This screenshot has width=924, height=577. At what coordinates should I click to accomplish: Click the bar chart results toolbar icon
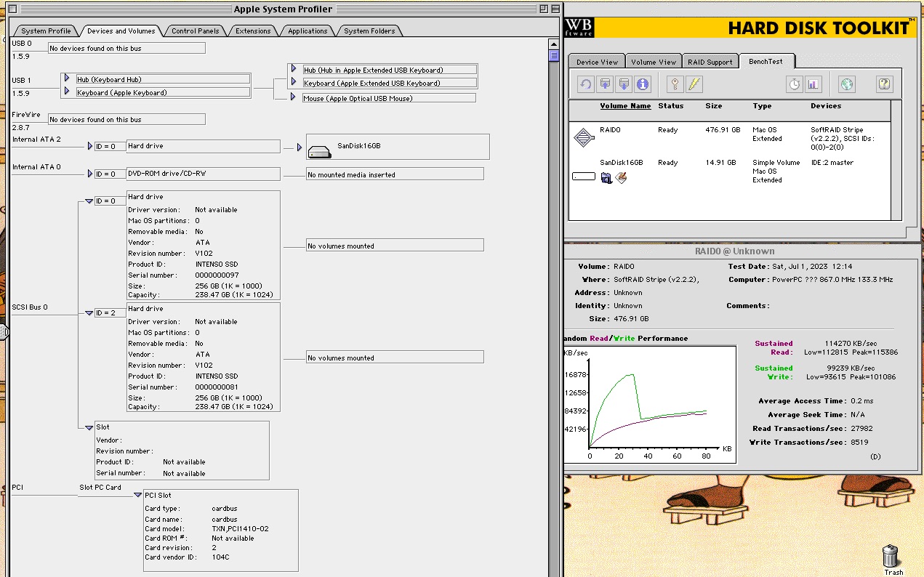pyautogui.click(x=813, y=84)
